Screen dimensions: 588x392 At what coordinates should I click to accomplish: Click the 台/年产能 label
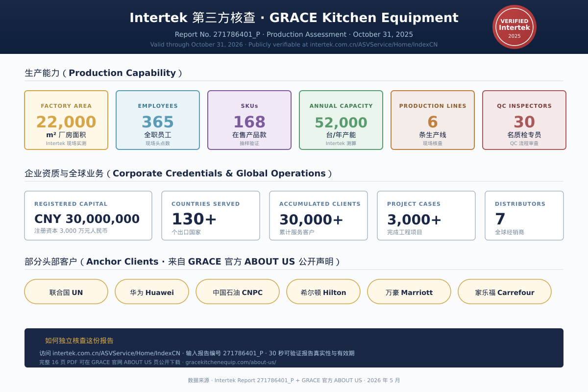pos(341,135)
